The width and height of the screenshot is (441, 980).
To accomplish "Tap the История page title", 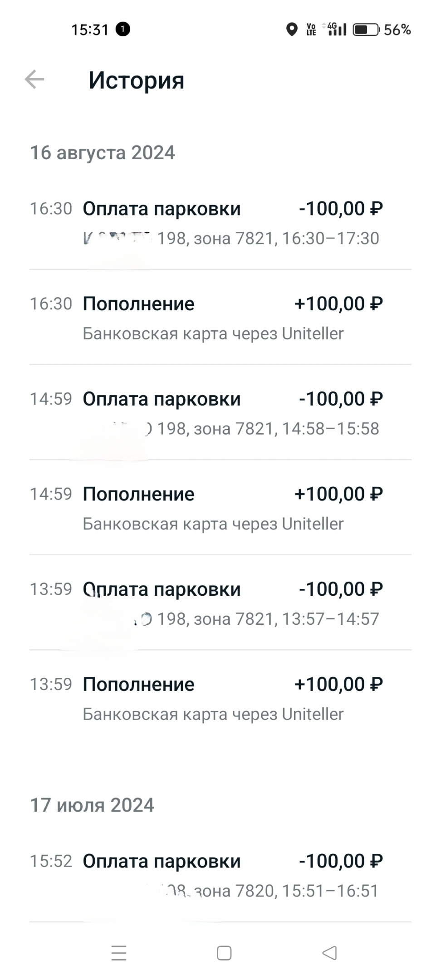I will pos(136,81).
